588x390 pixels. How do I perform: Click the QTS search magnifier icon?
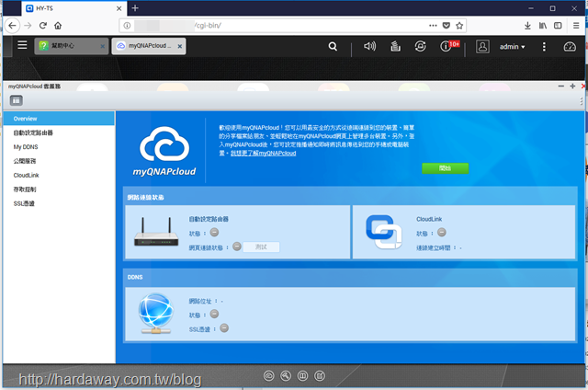coord(333,46)
